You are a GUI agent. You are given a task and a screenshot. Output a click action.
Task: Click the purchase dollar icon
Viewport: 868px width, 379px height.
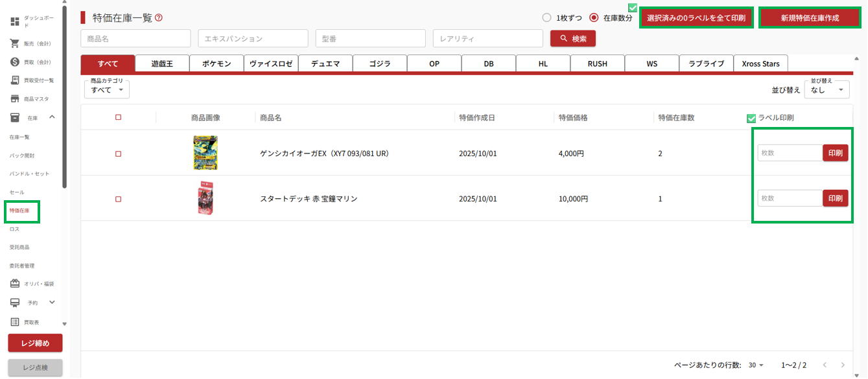coord(14,62)
